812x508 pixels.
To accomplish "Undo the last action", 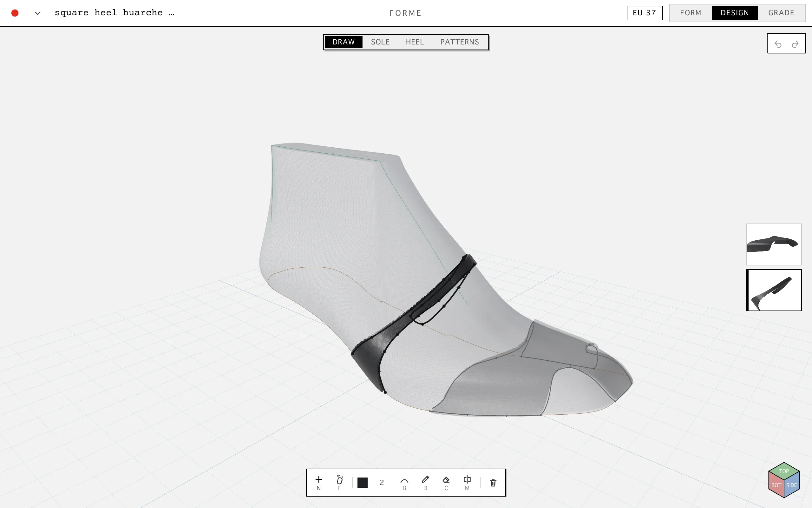I will coord(778,44).
